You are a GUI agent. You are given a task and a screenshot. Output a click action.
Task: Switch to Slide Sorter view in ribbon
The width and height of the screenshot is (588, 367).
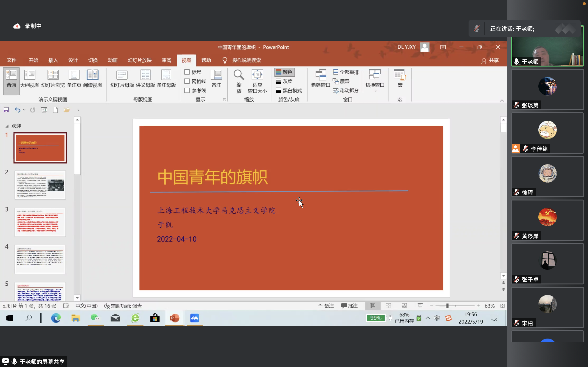(53, 78)
